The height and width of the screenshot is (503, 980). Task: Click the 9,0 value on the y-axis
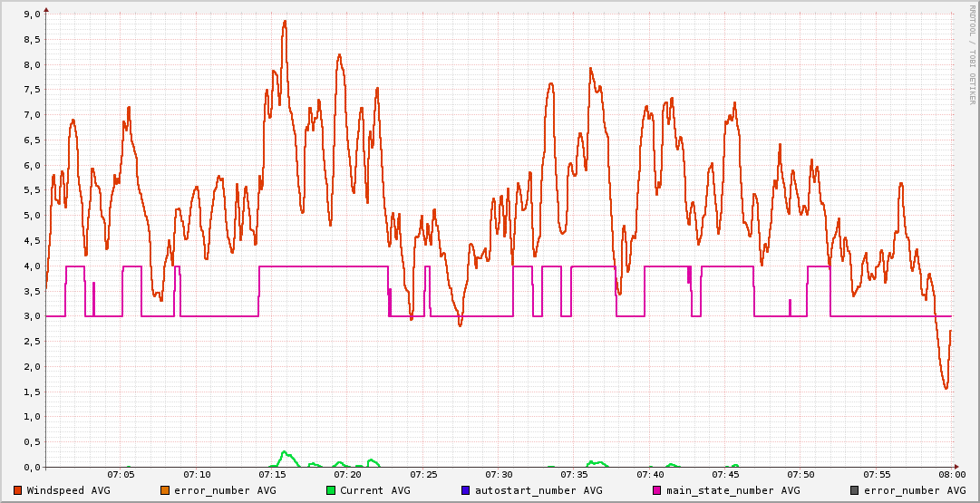pos(32,15)
